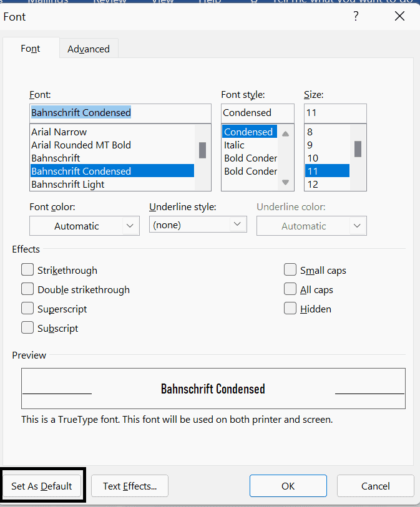
Task: Check Double strikethrough
Action: click(x=27, y=289)
